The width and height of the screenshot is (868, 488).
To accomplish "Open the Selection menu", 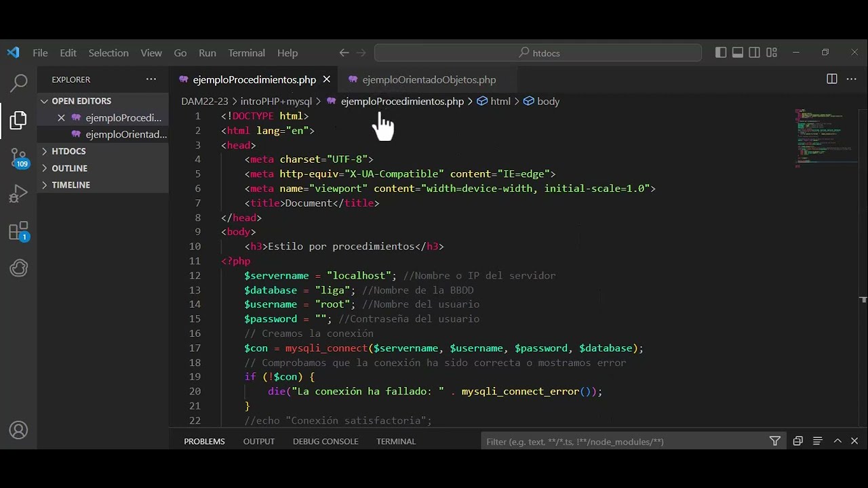I will click(108, 53).
